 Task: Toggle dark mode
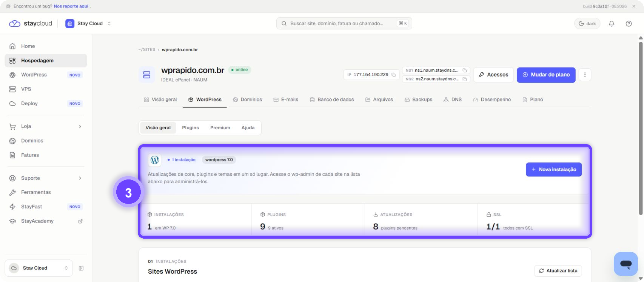coord(587,23)
